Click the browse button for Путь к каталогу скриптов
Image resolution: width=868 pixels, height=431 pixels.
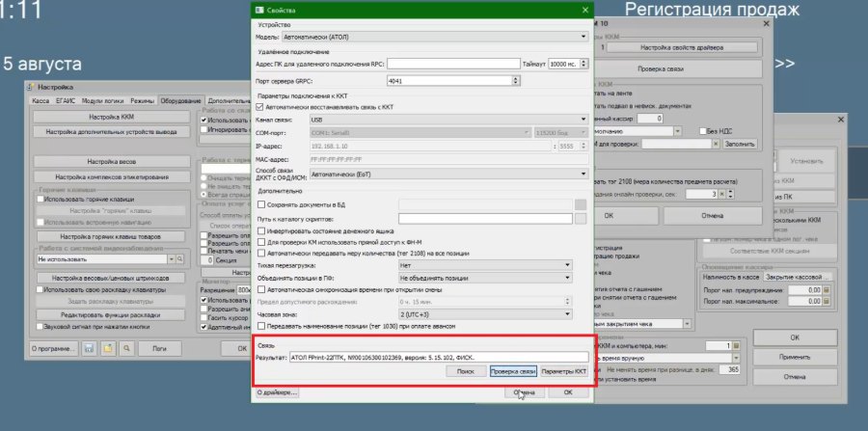[581, 219]
